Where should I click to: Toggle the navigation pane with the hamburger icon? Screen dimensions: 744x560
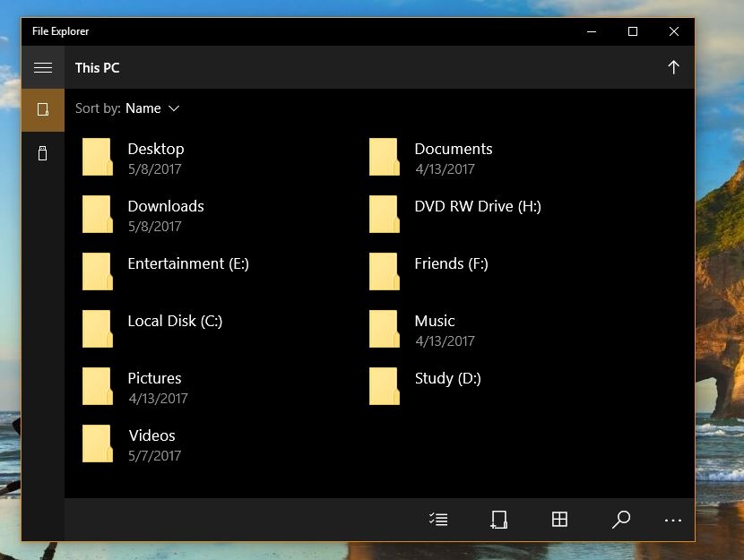(x=42, y=67)
